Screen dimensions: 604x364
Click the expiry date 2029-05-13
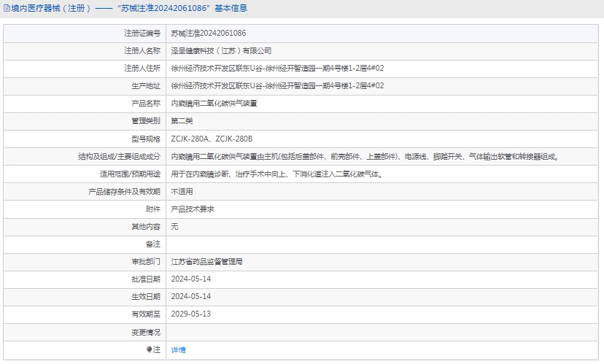click(x=190, y=314)
